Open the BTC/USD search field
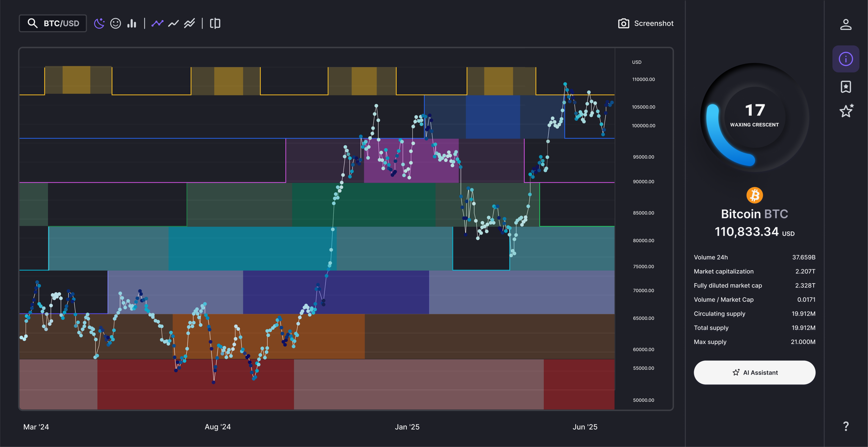The height and width of the screenshot is (447, 868). pyautogui.click(x=53, y=23)
